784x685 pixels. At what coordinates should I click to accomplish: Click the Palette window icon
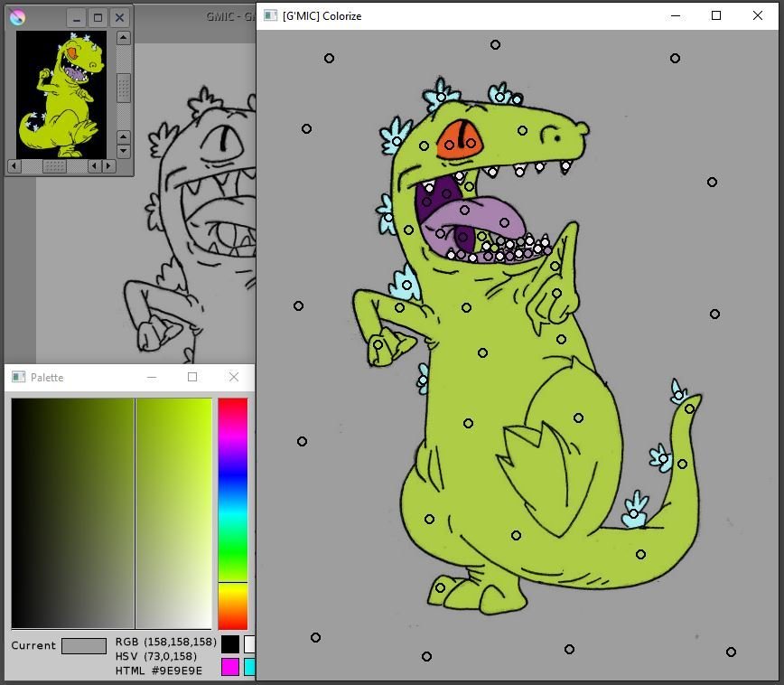pyautogui.click(x=18, y=377)
